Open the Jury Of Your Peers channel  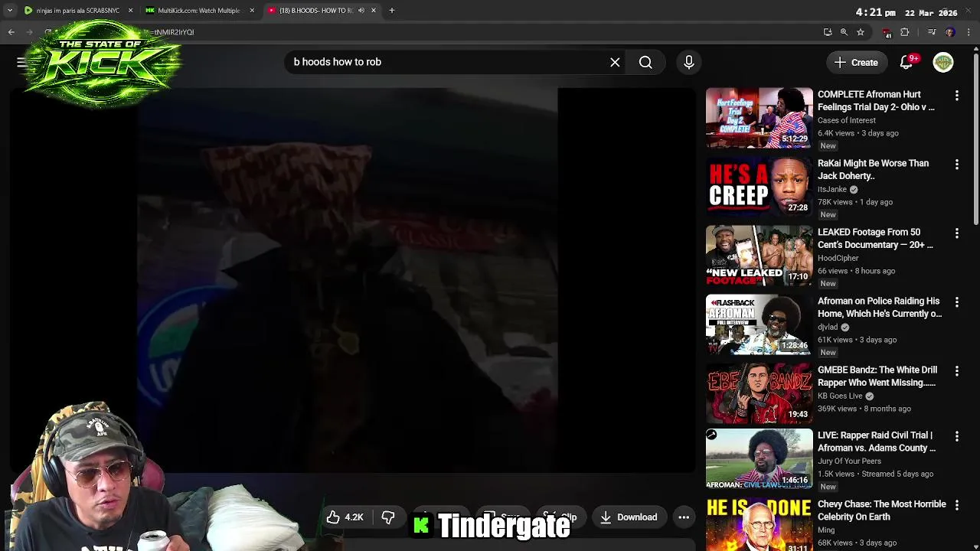(849, 461)
